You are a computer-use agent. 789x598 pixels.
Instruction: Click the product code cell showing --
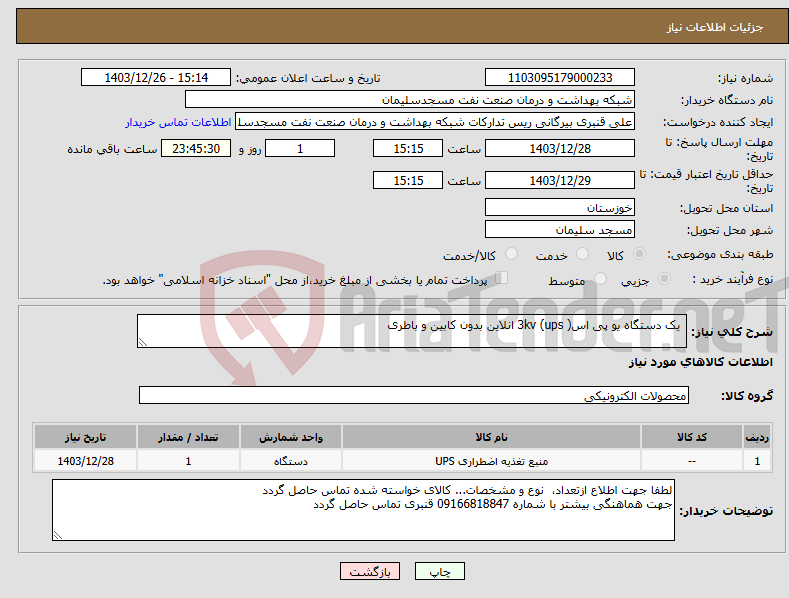point(692,461)
